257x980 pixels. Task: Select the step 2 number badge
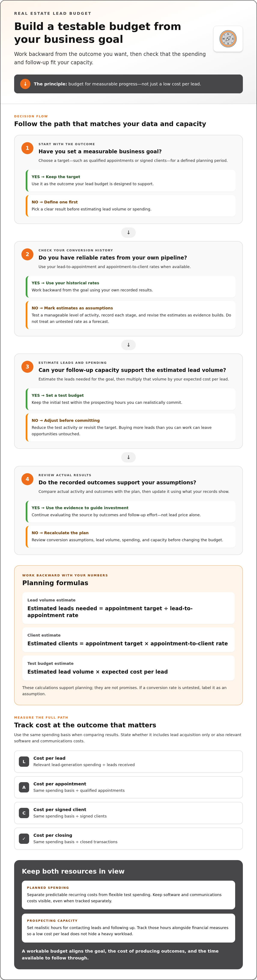(27, 254)
